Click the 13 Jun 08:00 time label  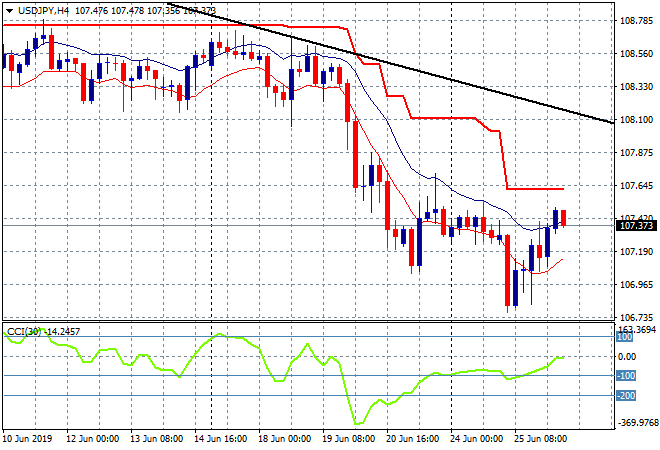pyautogui.click(x=157, y=439)
